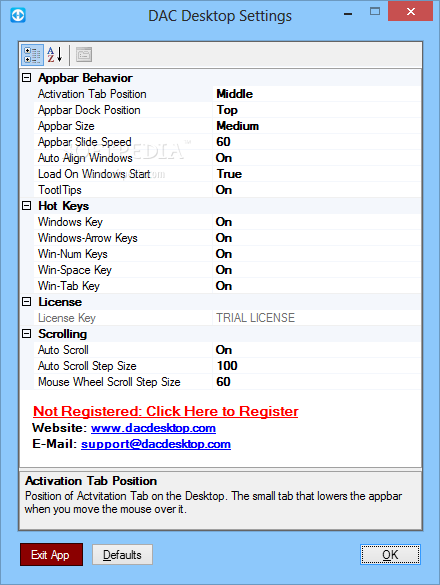440x585 pixels.
Task: Collapse the Hot Keys category
Action: point(26,206)
